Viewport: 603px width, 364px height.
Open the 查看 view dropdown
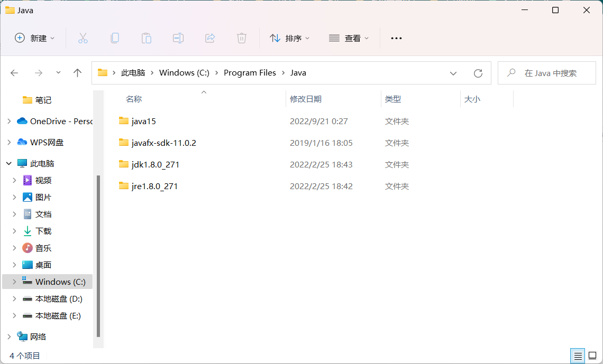pos(349,38)
